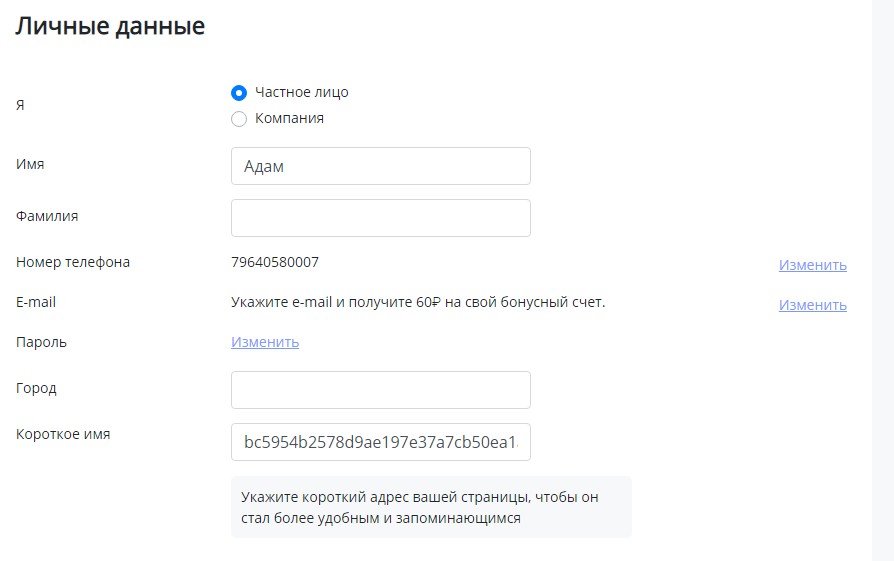Click the "Город" field label

click(x=36, y=388)
